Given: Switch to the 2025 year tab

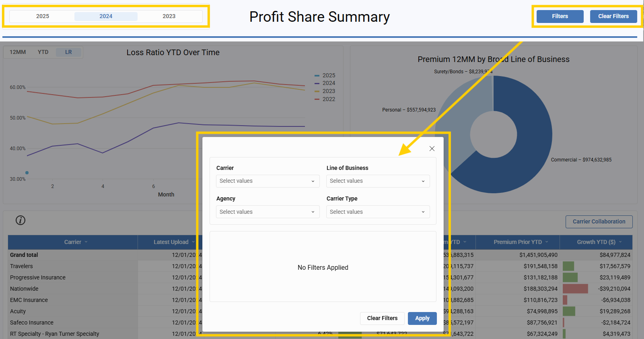Looking at the screenshot, I should coord(43,16).
